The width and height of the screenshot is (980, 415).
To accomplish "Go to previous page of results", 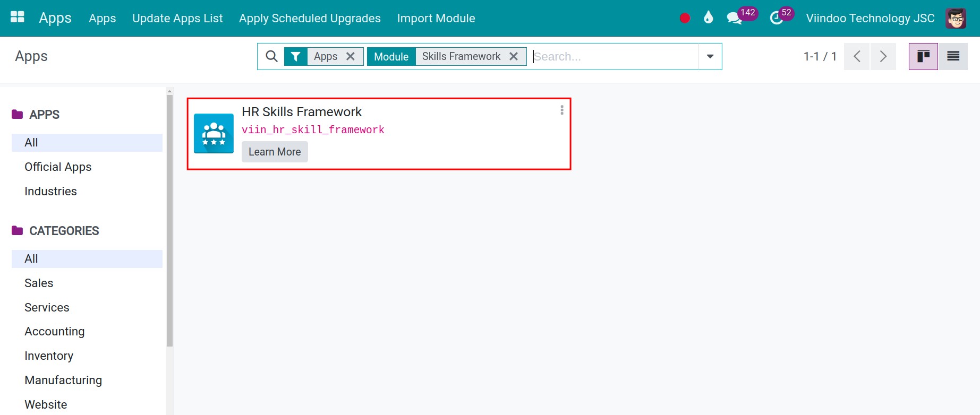I will [x=857, y=56].
